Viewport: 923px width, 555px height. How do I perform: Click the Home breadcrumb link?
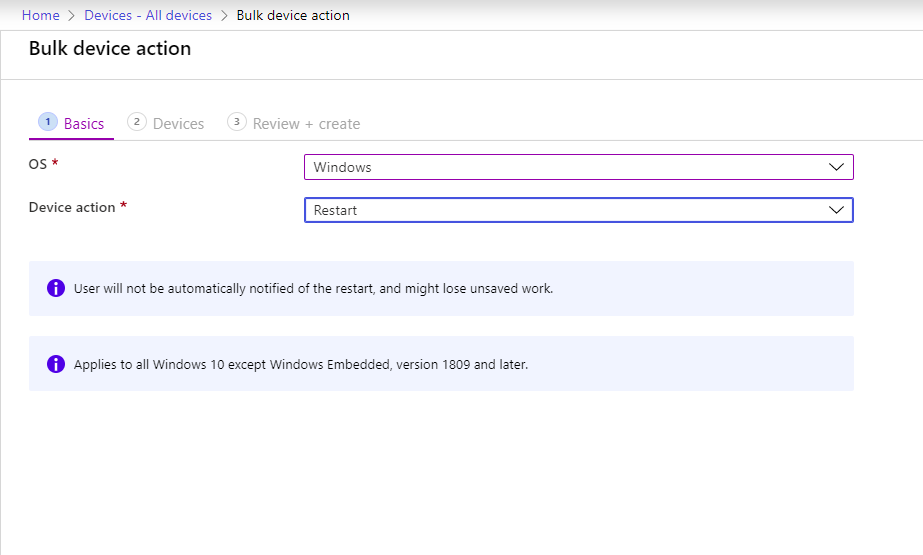pyautogui.click(x=40, y=15)
